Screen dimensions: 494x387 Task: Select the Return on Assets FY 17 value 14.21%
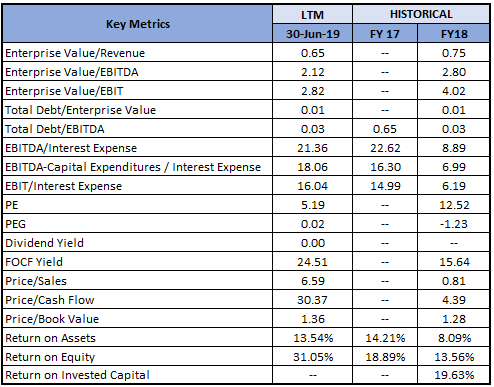pyautogui.click(x=385, y=338)
